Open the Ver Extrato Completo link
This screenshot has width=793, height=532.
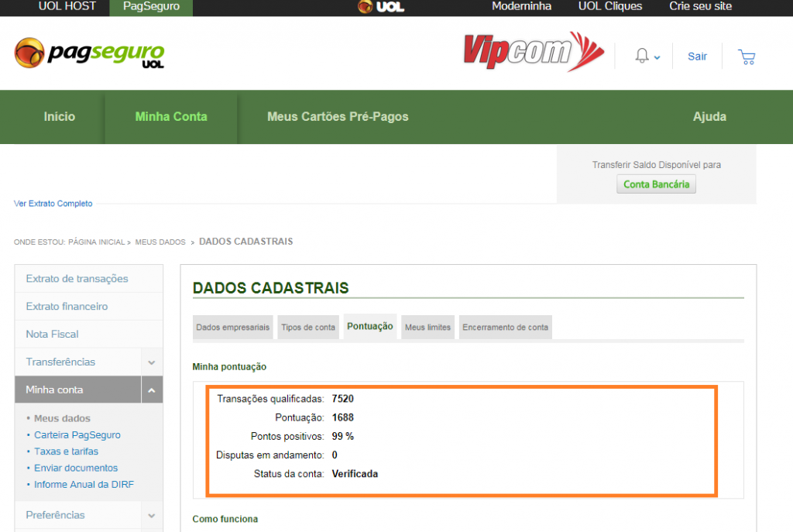coord(53,204)
